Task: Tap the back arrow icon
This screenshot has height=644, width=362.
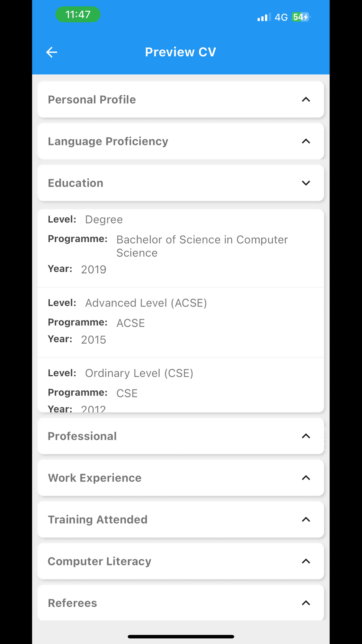Action: click(52, 52)
